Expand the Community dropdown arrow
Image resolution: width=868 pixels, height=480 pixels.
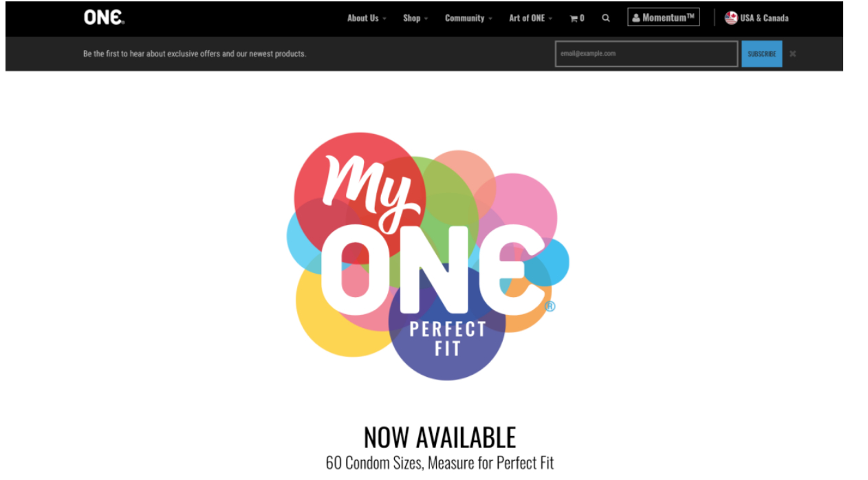tap(490, 19)
